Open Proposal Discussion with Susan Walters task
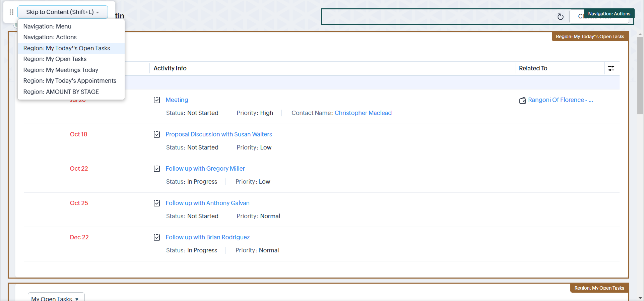Viewport: 644px width, 301px height. 219,134
